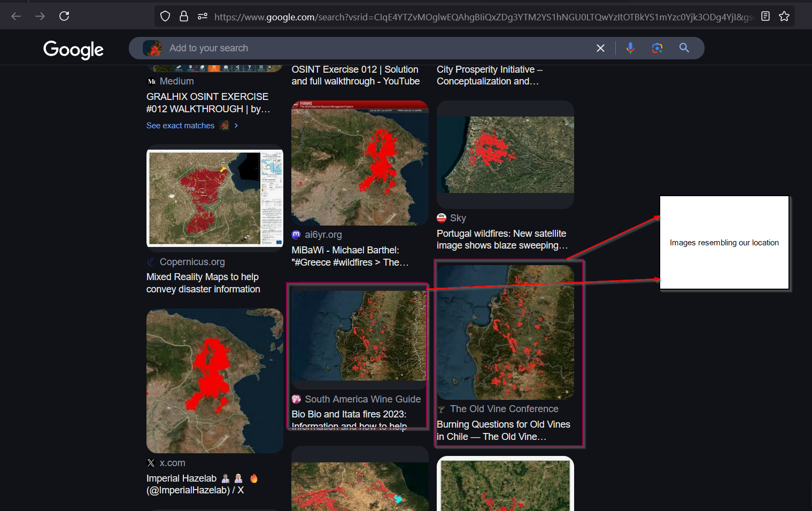Open South America Wine Guide fire thumbnail
Screen dimensions: 812x511
(359, 336)
